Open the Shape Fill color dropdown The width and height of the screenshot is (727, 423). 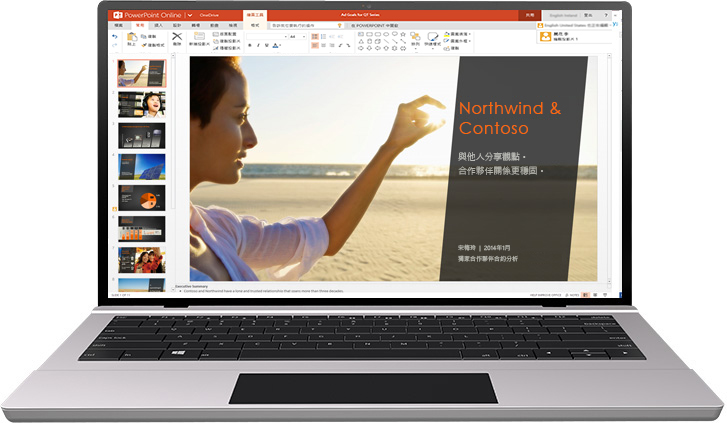[x=457, y=34]
